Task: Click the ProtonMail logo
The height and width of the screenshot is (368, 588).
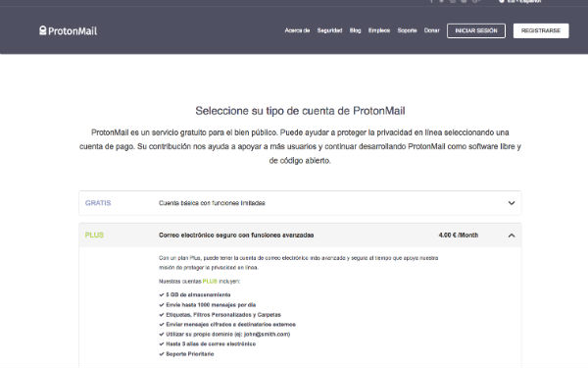Action: coord(68,30)
